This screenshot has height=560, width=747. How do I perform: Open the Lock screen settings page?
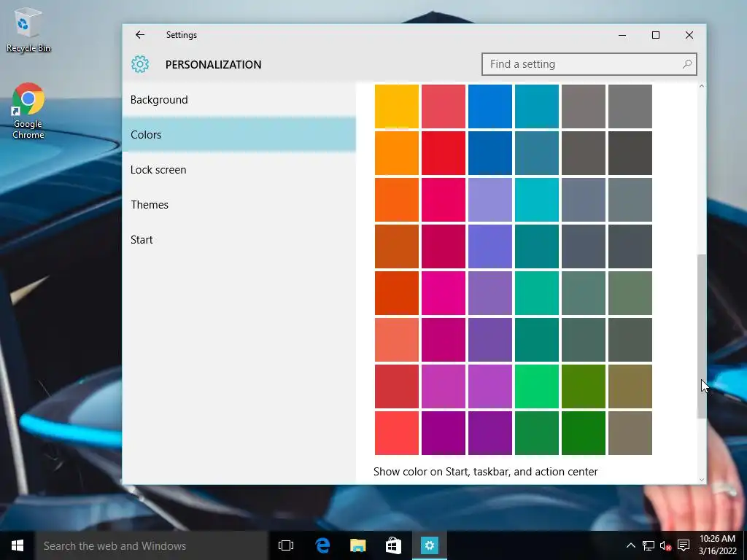[x=239, y=170]
